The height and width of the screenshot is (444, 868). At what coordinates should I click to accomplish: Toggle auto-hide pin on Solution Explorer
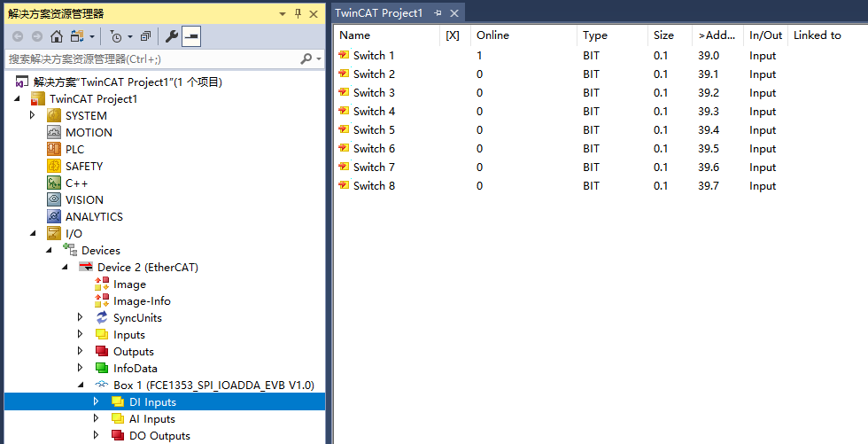click(x=298, y=14)
